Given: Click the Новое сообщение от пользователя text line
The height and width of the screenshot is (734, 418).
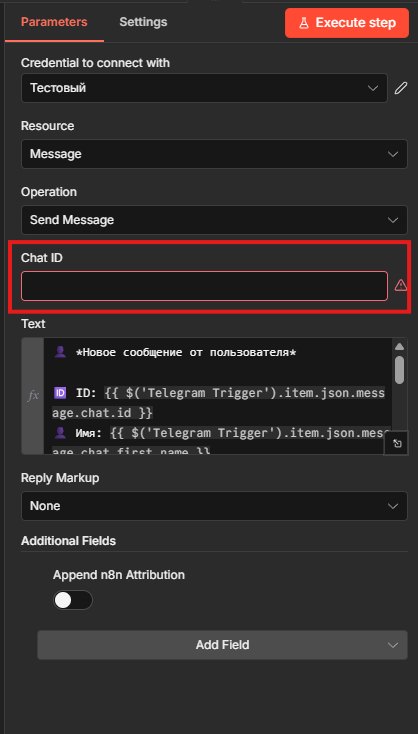Looking at the screenshot, I should click(186, 352).
